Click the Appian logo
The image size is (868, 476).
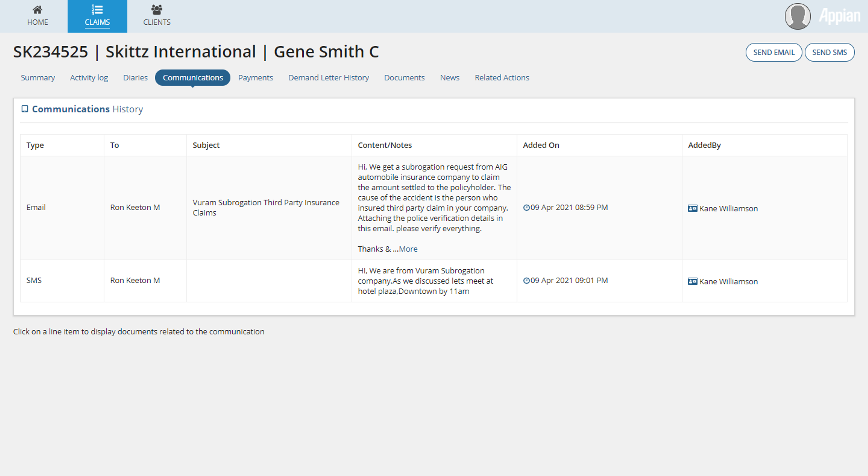coord(840,16)
